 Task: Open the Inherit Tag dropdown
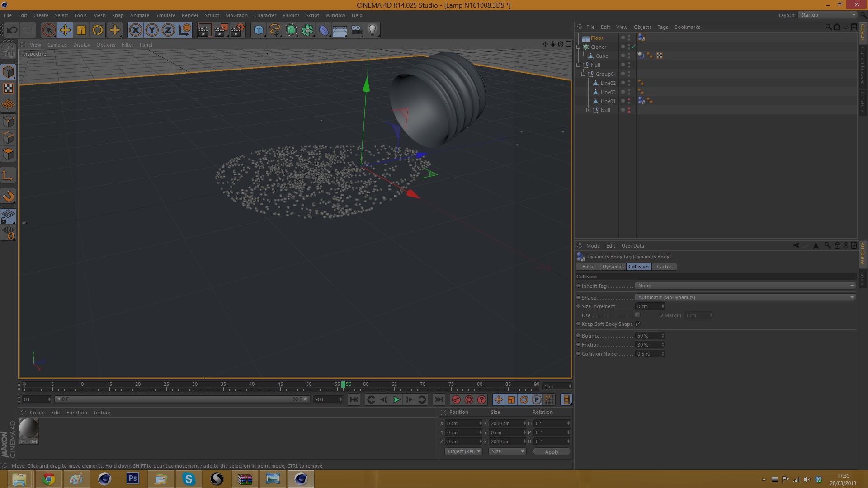[745, 286]
